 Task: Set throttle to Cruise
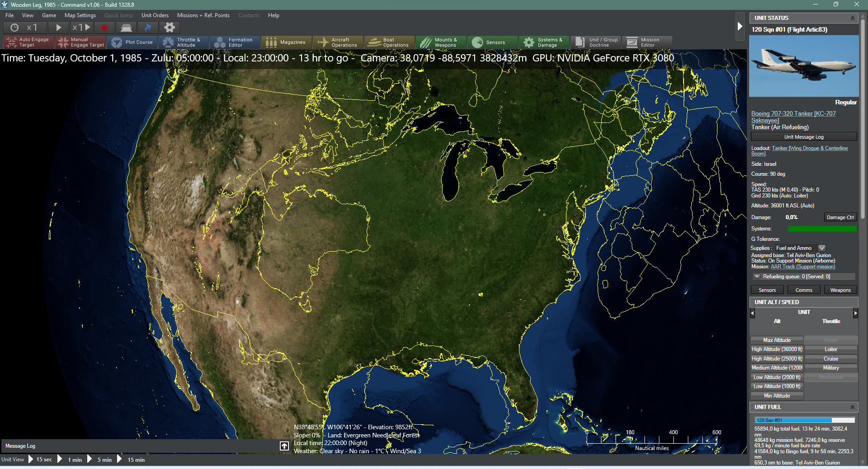click(831, 359)
